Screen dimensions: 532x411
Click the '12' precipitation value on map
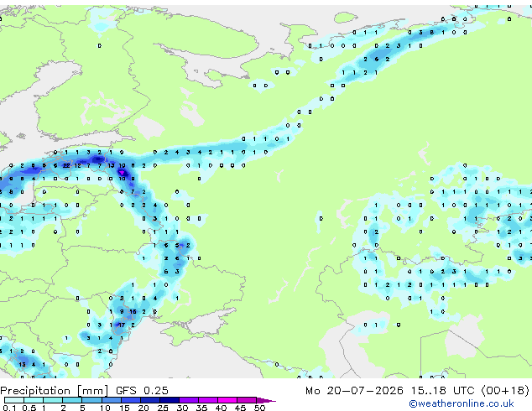pyautogui.click(x=78, y=166)
